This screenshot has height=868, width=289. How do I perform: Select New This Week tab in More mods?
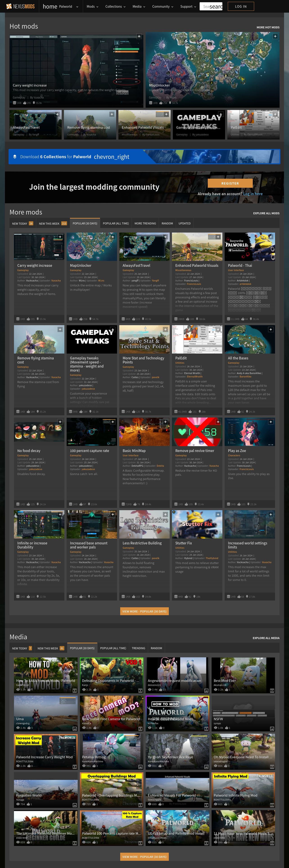pos(53,223)
